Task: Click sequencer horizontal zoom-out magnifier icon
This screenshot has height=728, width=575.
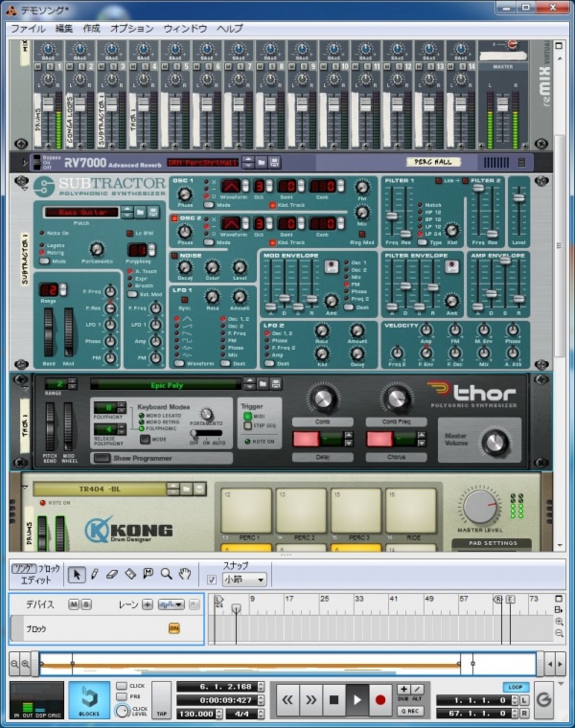Action: (x=14, y=664)
